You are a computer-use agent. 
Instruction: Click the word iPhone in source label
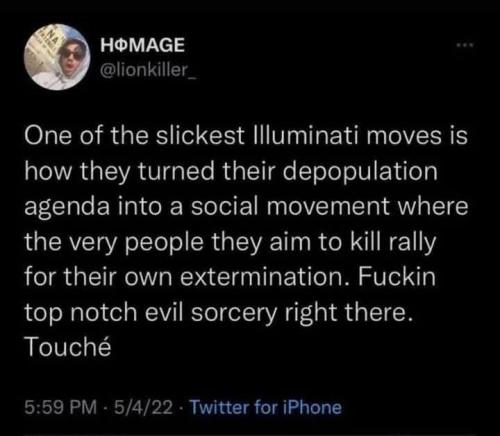tap(312, 407)
